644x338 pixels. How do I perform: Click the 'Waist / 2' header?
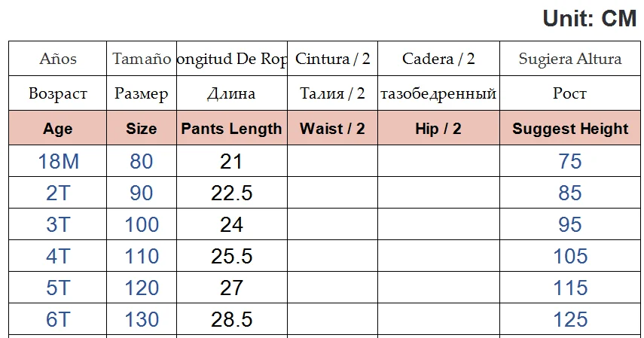pos(332,129)
